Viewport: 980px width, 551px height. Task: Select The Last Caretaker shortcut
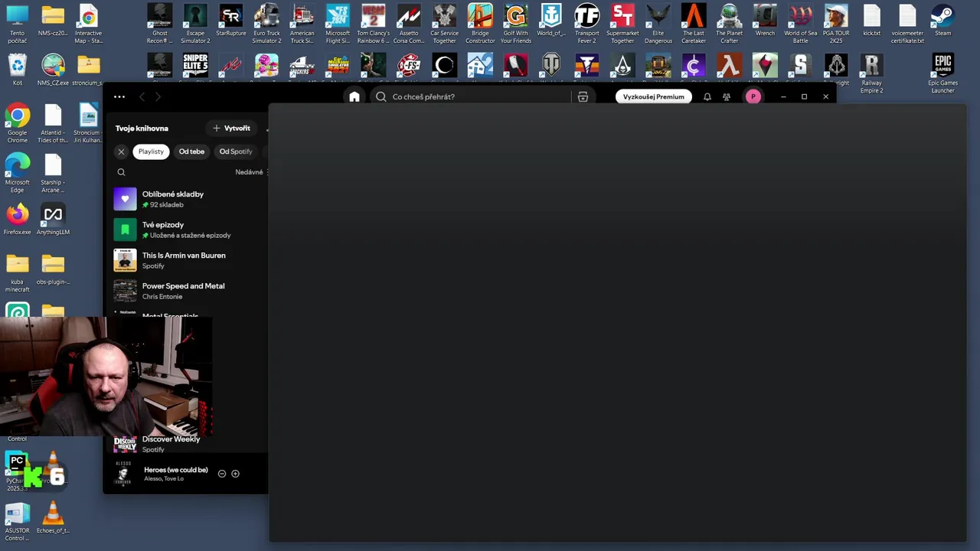[x=694, y=24]
